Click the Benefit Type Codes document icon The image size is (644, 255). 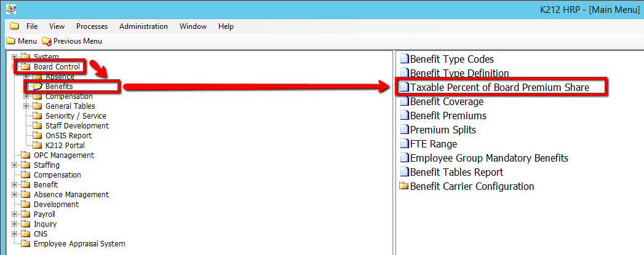(x=404, y=60)
